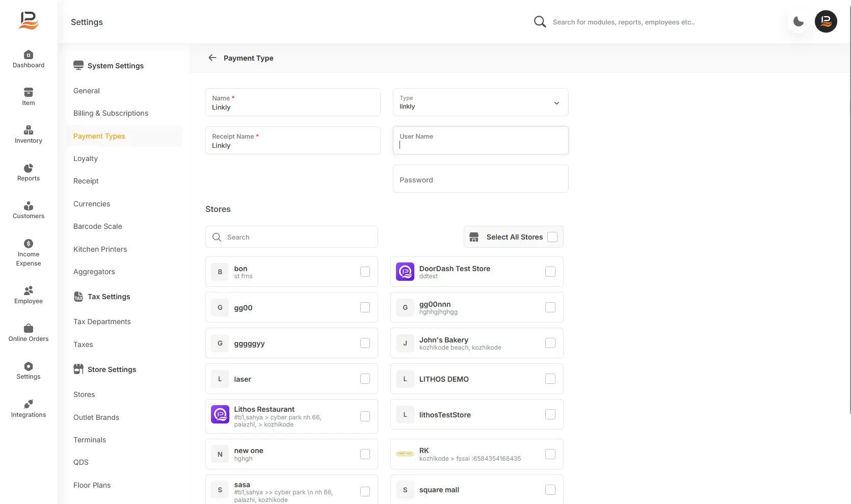Toggle dark mode moon icon
The image size is (851, 504).
click(x=799, y=22)
